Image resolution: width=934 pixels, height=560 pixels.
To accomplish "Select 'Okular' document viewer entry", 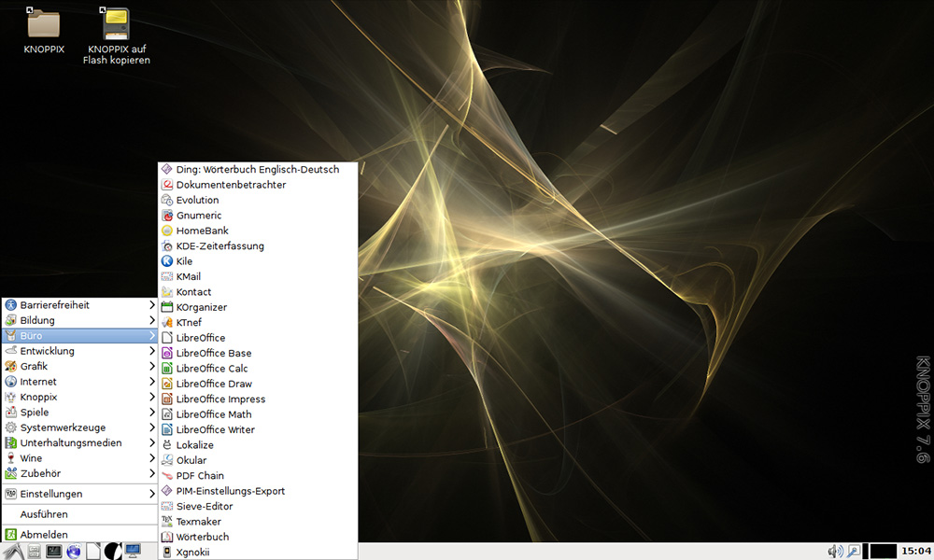I will pyautogui.click(x=258, y=461).
